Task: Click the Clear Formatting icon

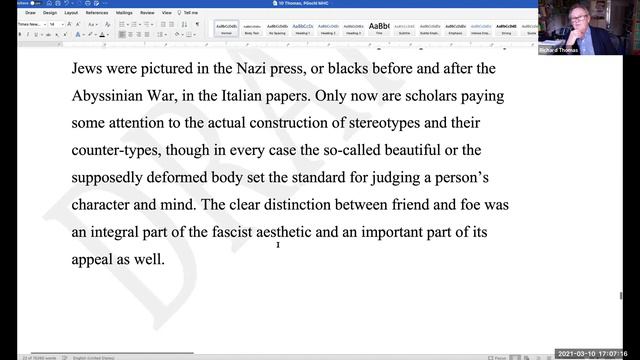Action: (x=107, y=24)
